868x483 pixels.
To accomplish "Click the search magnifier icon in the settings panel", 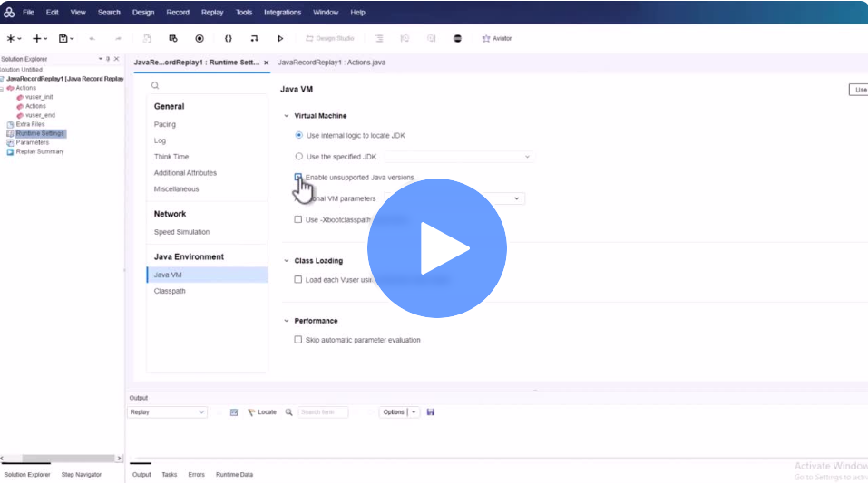I will (x=155, y=85).
